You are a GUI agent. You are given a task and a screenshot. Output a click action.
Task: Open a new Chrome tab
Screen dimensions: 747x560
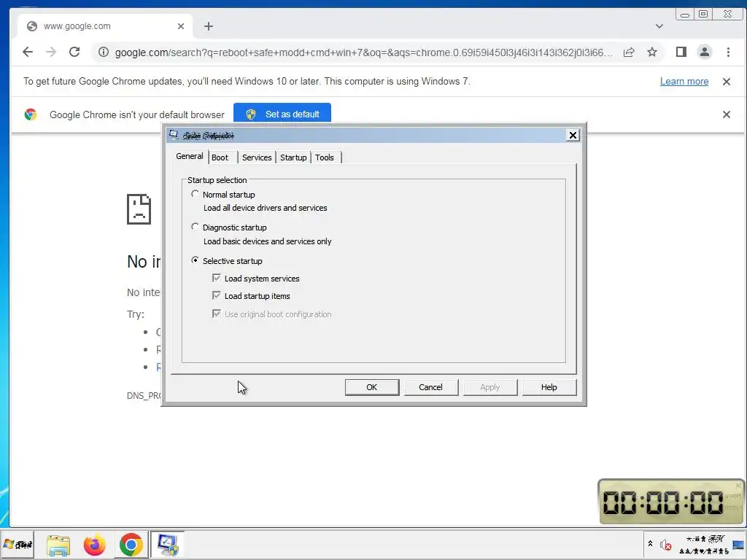[x=208, y=26]
